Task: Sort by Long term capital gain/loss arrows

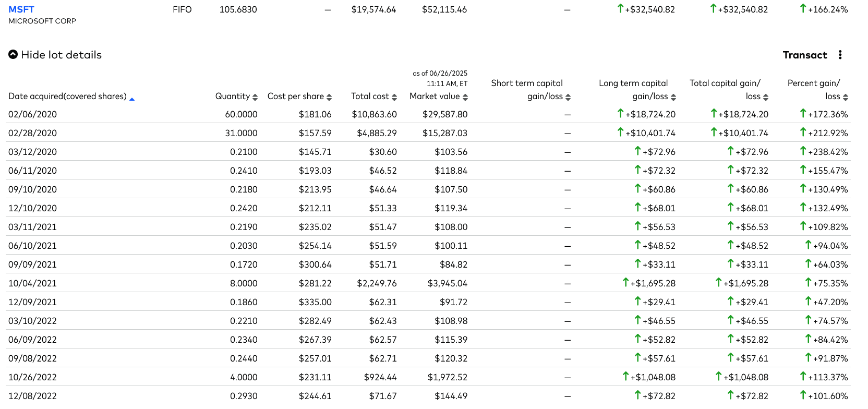Action: point(673,97)
